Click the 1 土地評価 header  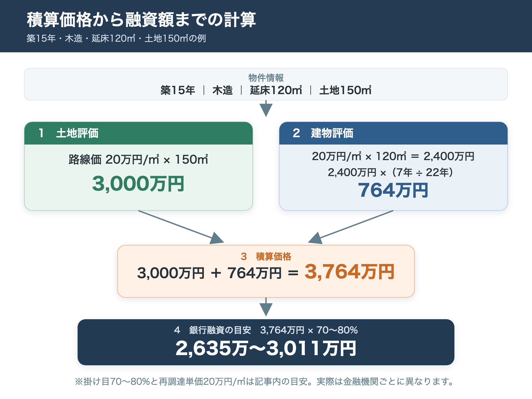138,133
